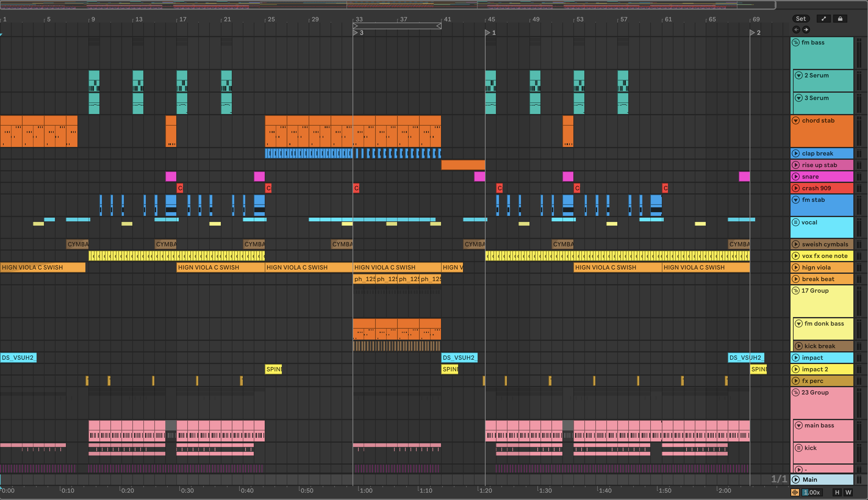
Task: Jump to previous locator arrow
Action: coord(796,30)
